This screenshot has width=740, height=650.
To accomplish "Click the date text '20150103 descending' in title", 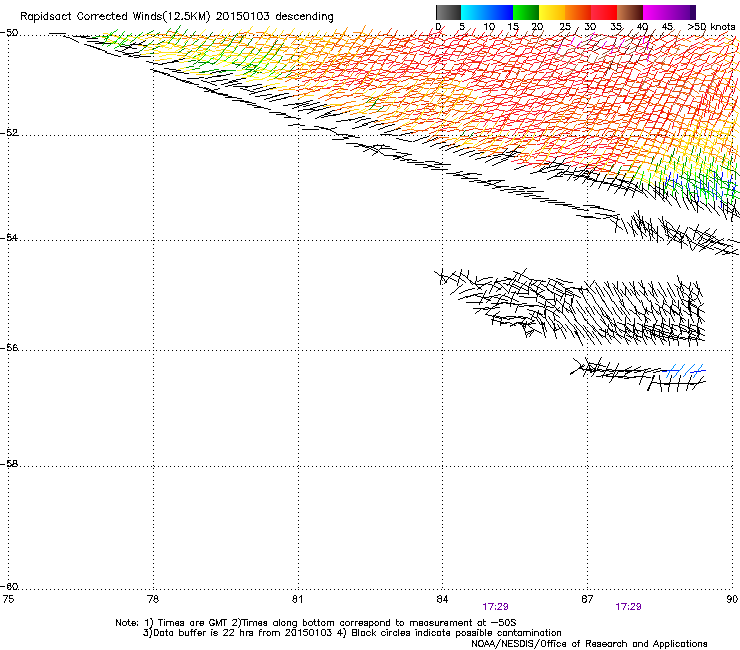I will (x=275, y=17).
